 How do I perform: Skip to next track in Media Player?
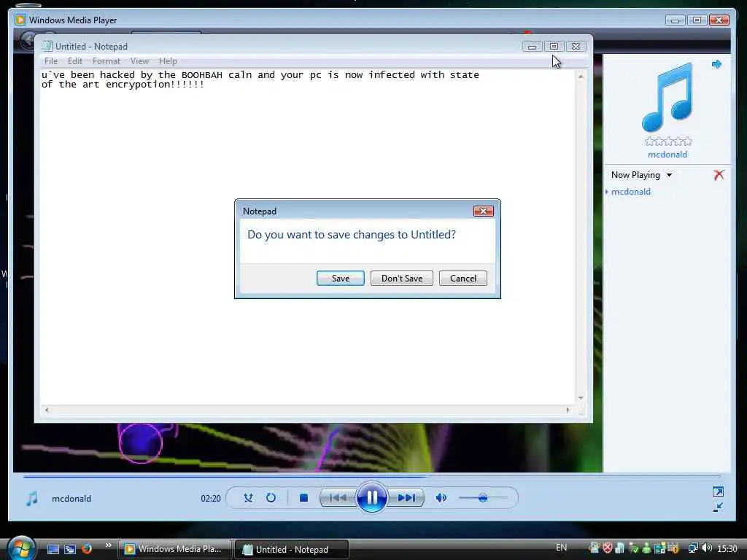pos(406,497)
